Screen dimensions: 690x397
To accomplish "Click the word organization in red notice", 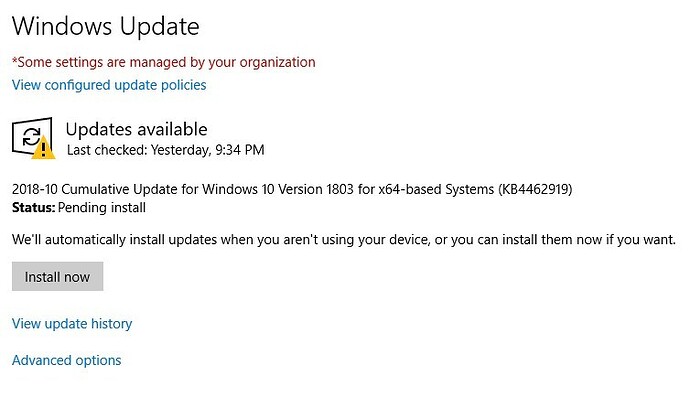I will (277, 62).
